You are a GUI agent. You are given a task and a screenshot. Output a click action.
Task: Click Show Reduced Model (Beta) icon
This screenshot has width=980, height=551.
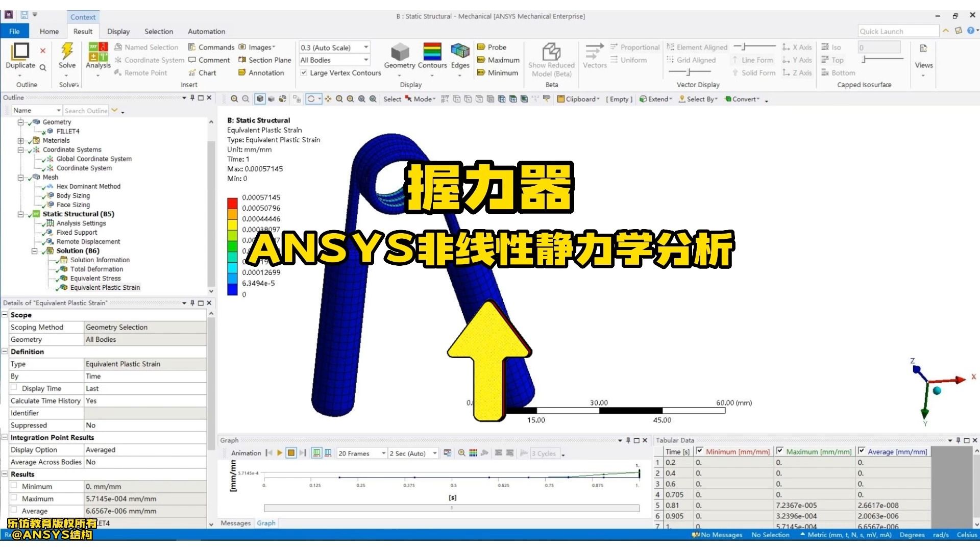[x=551, y=52]
